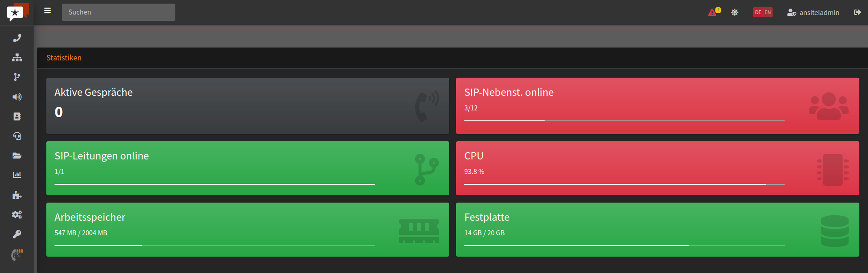Click into the Suchen search field
This screenshot has height=273, width=868.
[118, 12]
